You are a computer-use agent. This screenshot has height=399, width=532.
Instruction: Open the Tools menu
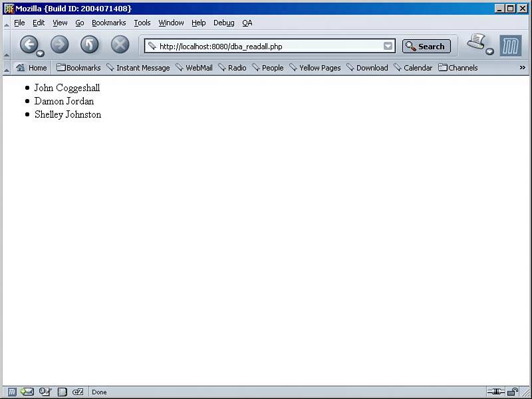(x=142, y=23)
